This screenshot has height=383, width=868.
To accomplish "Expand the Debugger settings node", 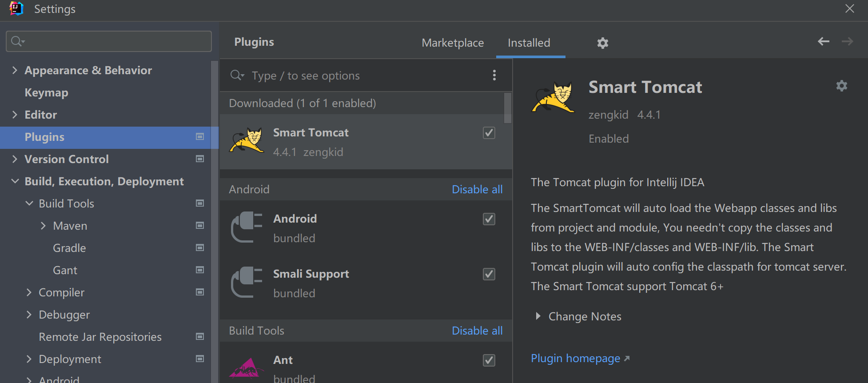I will (29, 315).
